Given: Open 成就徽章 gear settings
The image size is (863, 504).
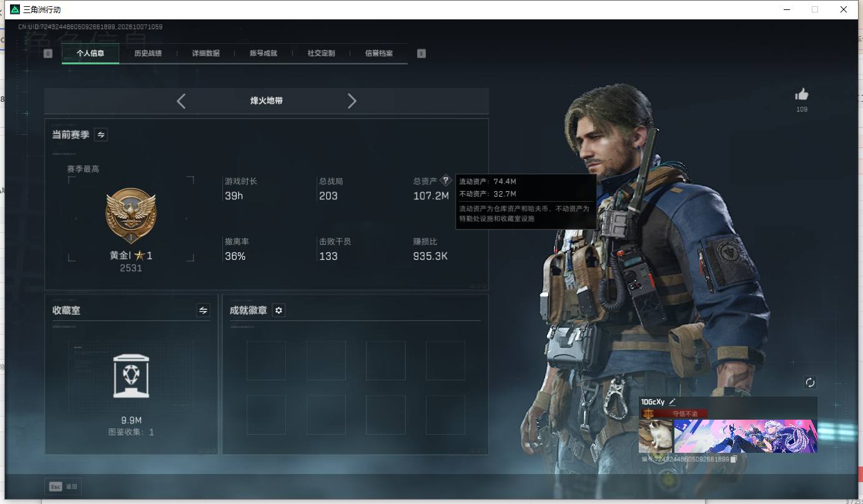Looking at the screenshot, I should 279,310.
